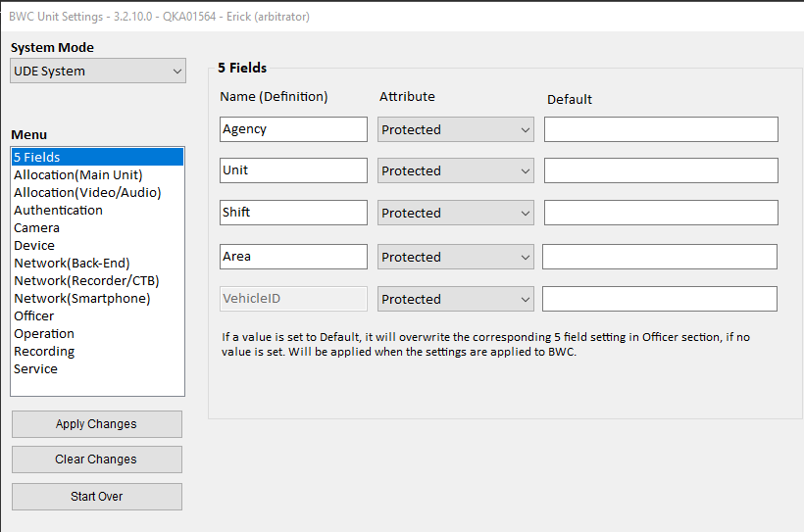Viewport: 804px width, 532px height.
Task: Click the Area name field
Action: tap(293, 257)
